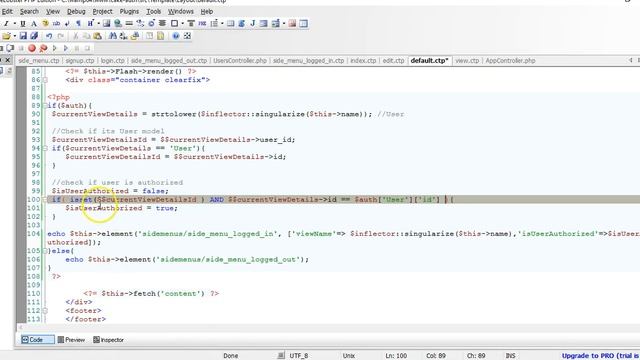Insert script using the J icon
Screen dimensions: 640x360
pyautogui.click(x=252, y=24)
